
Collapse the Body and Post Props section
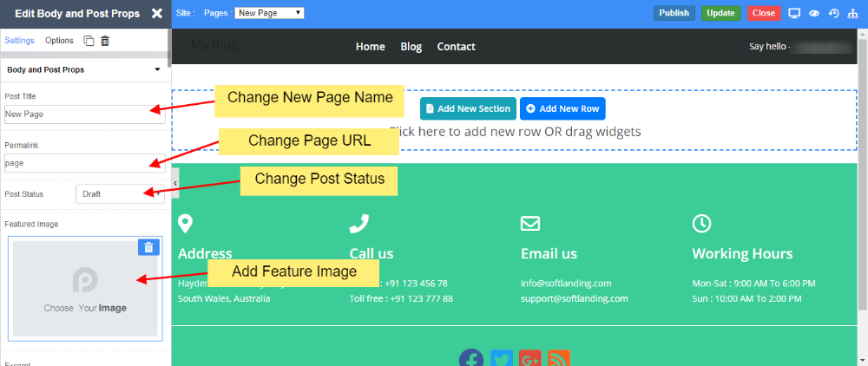click(157, 69)
